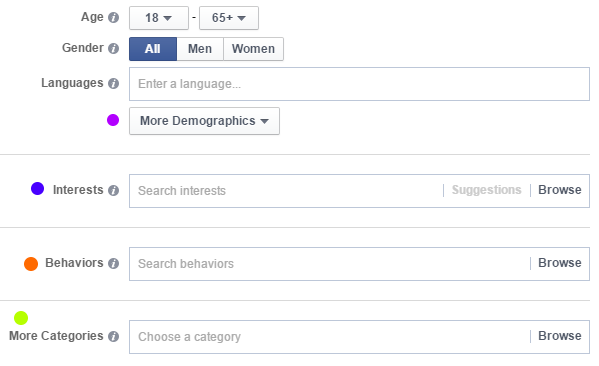The width and height of the screenshot is (599, 366).
Task: Click the Languages info icon
Action: (113, 83)
